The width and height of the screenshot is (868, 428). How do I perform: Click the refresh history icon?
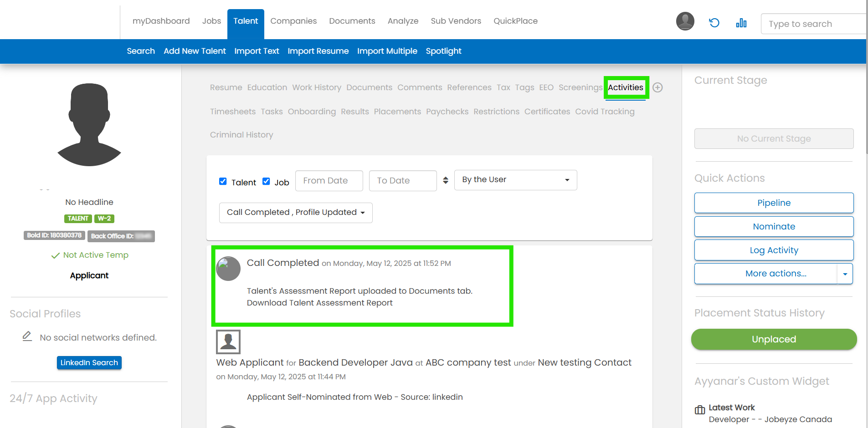tap(714, 23)
